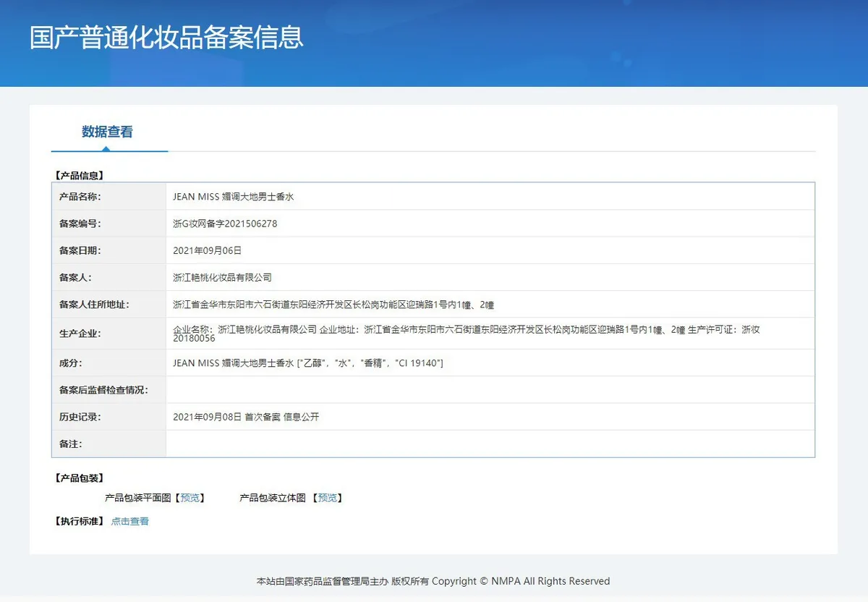868x602 pixels.
Task: Preview the 产品包装立体图 image link
Action: [x=327, y=498]
